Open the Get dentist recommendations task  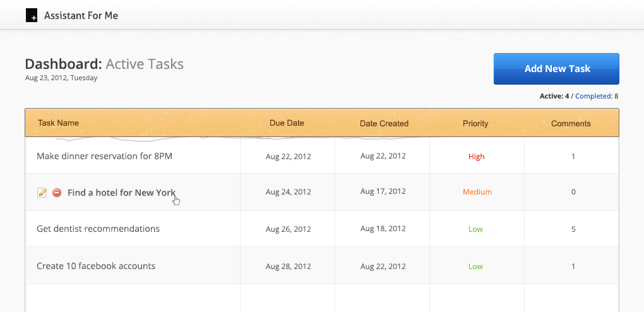(x=98, y=229)
